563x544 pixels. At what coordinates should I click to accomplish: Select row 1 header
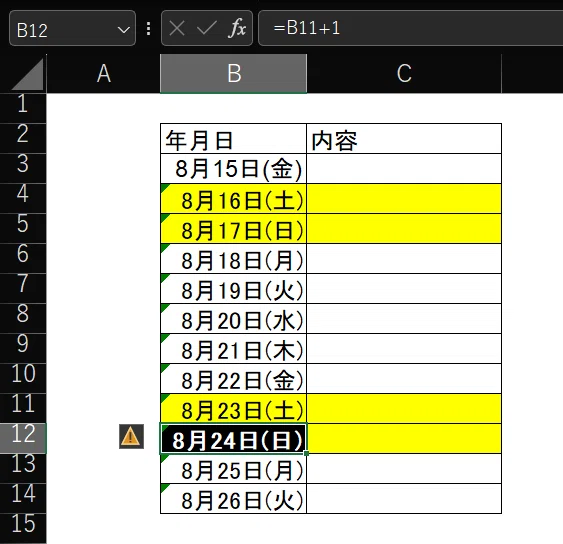23,108
